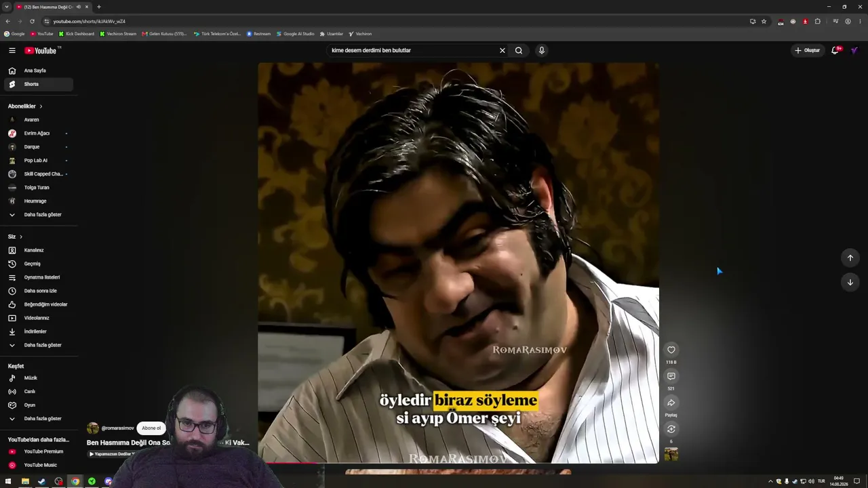Open the Windows Start menu

coord(8,482)
